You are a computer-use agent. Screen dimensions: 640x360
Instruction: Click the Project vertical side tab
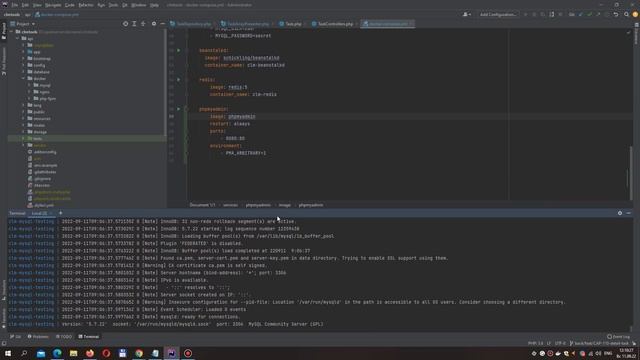[x=4, y=31]
